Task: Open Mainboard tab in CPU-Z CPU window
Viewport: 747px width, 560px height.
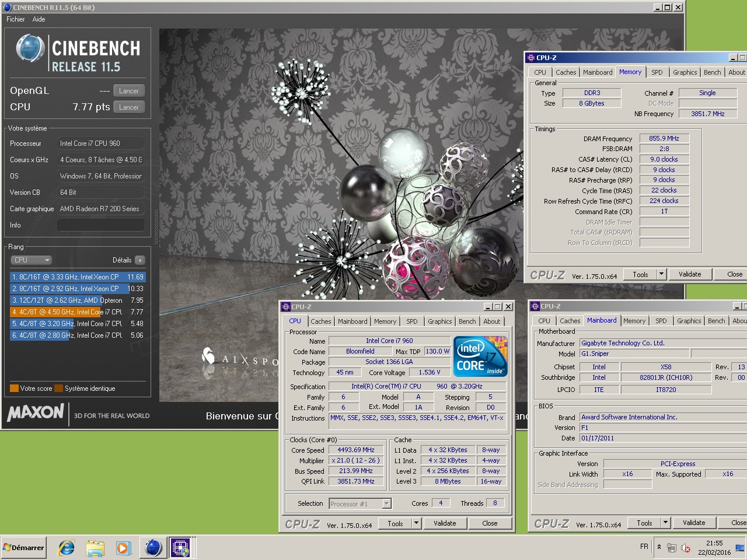Action: (x=352, y=321)
